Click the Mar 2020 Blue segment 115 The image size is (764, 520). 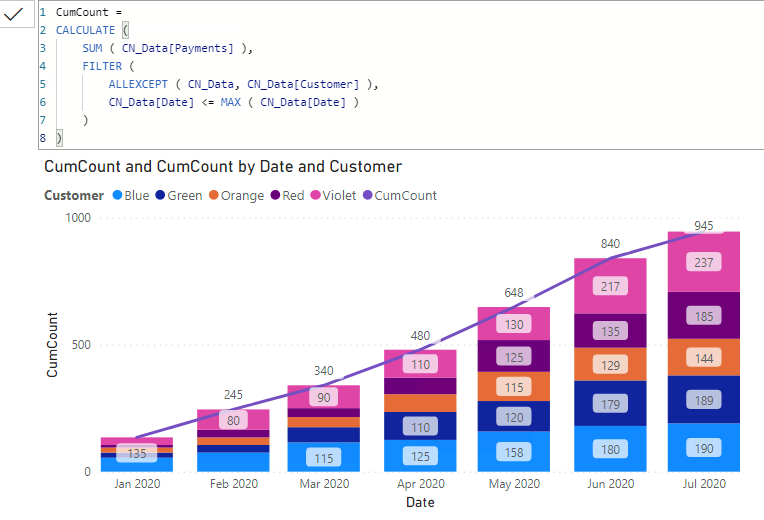click(324, 457)
